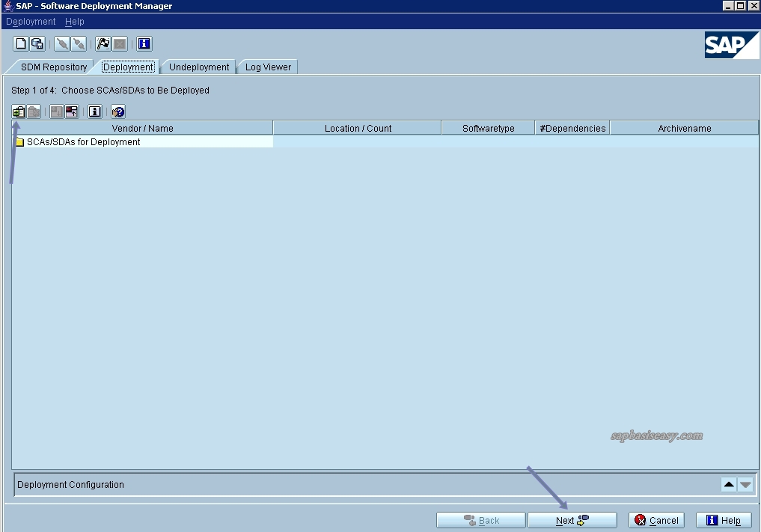Click the upload archive icon in step toolbar
Viewport: 761px width, 532px height.
click(x=71, y=111)
